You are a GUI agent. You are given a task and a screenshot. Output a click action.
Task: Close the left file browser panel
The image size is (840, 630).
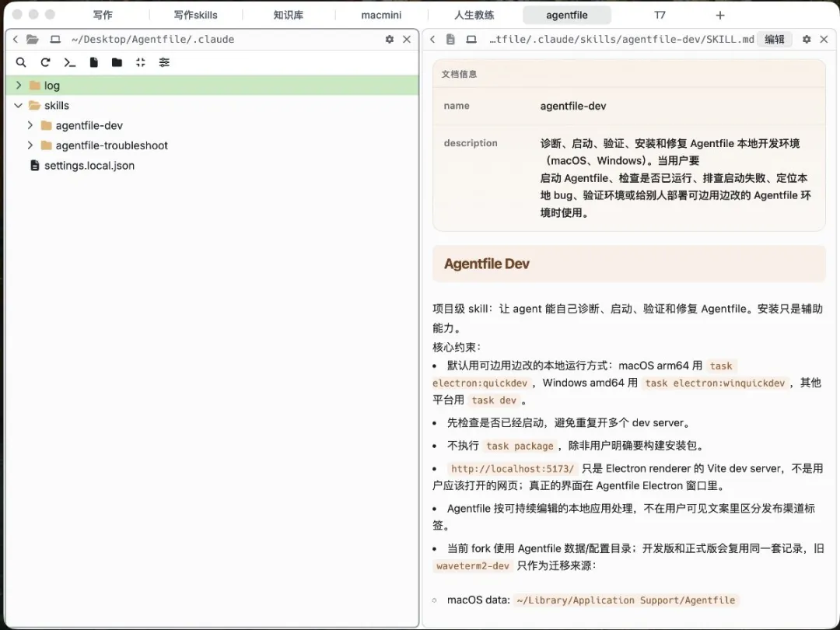[407, 39]
